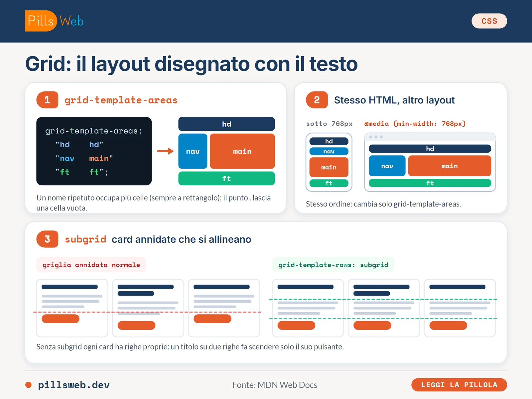Select the CSS category pill
Viewport: 532px width, 399px height.
[489, 21]
